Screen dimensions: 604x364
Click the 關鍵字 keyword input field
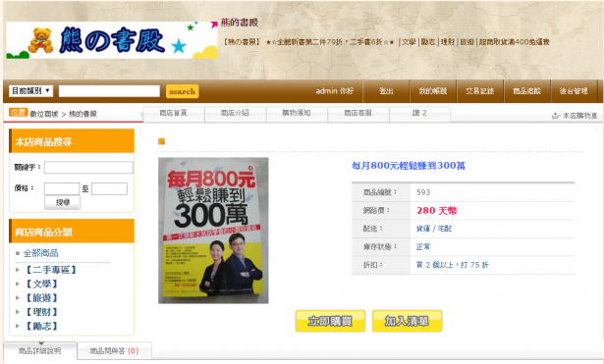88,168
